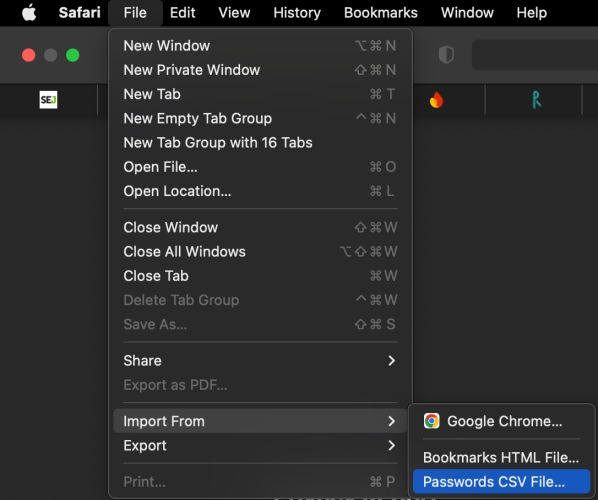
Task: Select New Empty Tab Group
Action: coord(260,118)
